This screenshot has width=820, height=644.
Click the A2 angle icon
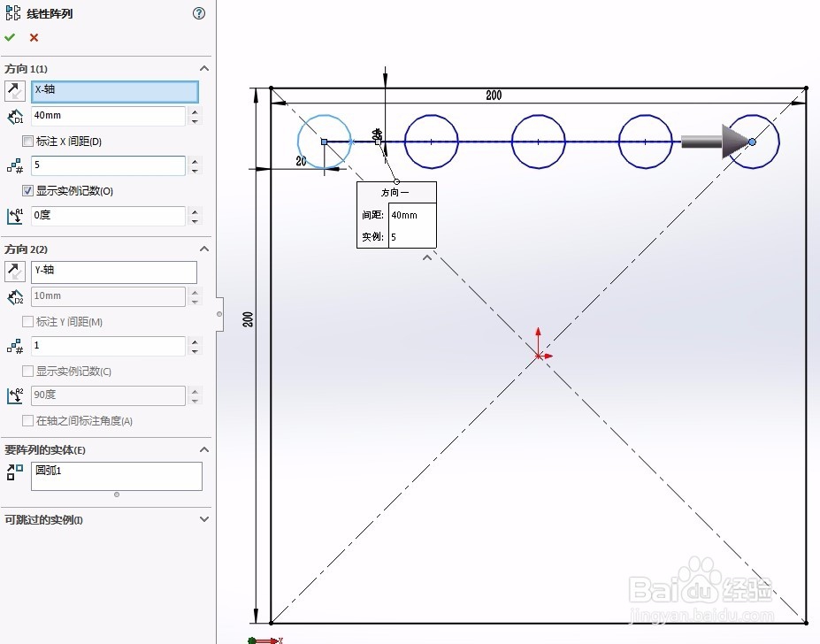pyautogui.click(x=15, y=395)
